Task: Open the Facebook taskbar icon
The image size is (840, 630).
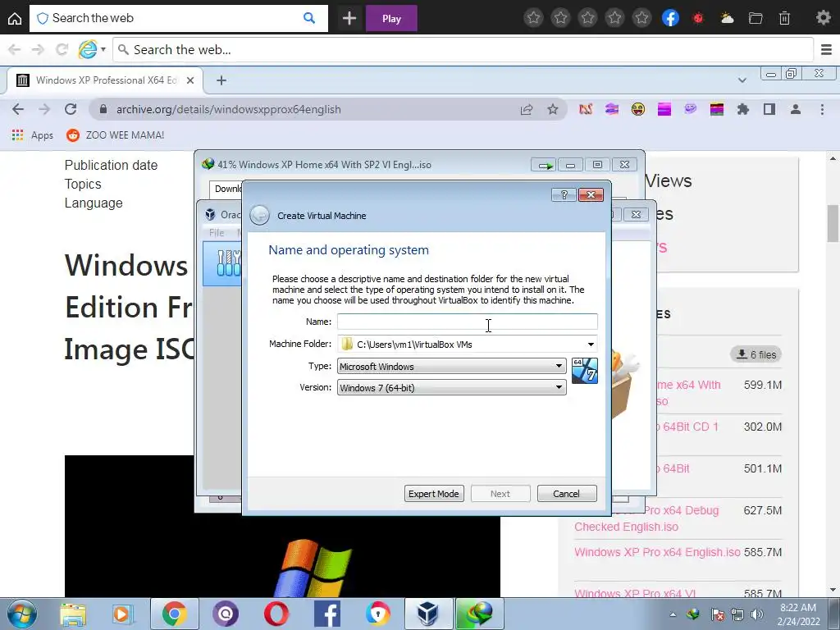Action: click(326, 614)
